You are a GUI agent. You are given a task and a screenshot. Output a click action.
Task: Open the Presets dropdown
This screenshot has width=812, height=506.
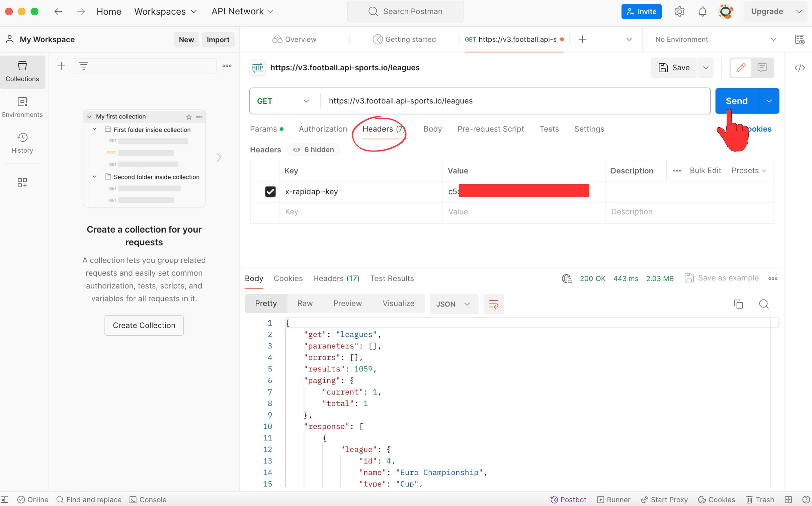pos(749,171)
